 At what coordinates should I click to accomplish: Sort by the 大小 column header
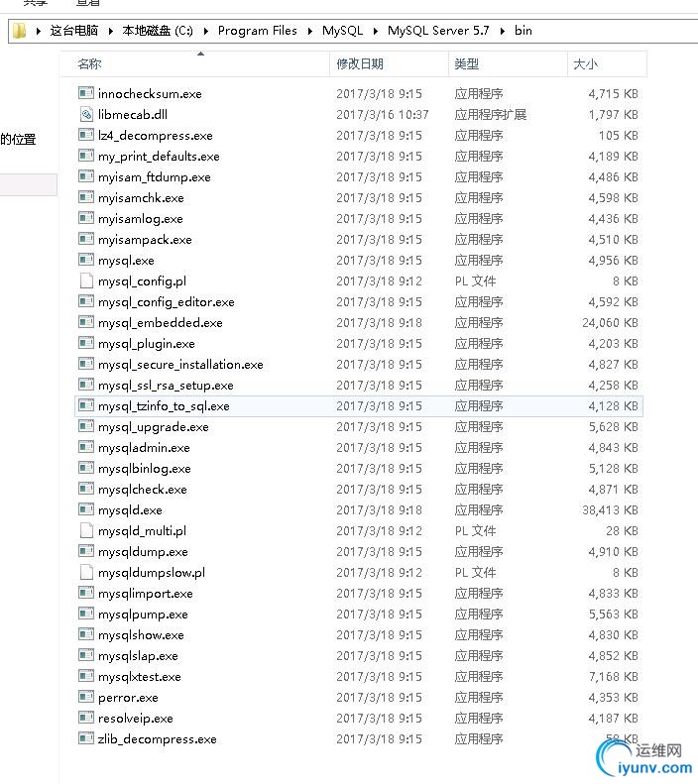(607, 64)
